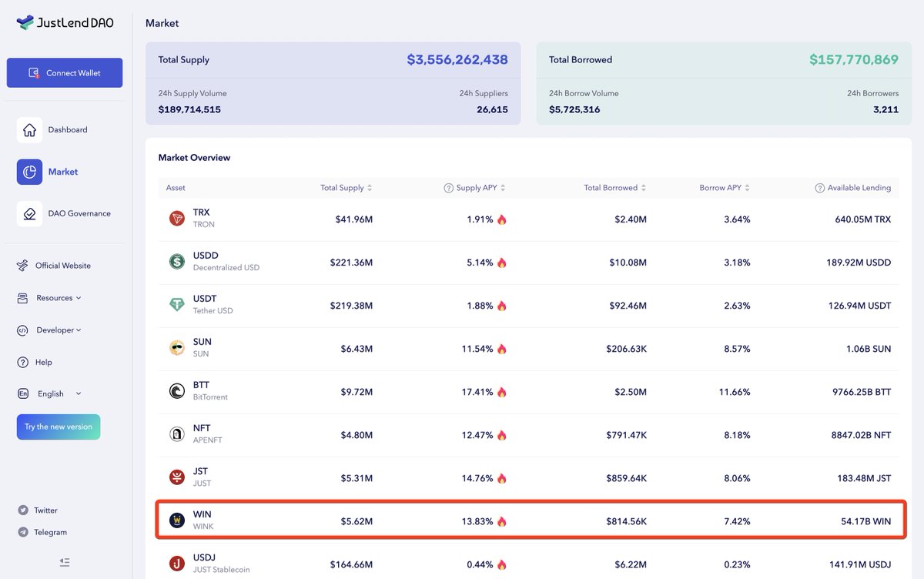
Task: Click the BTT BitTorrent icon
Action: [x=177, y=391]
